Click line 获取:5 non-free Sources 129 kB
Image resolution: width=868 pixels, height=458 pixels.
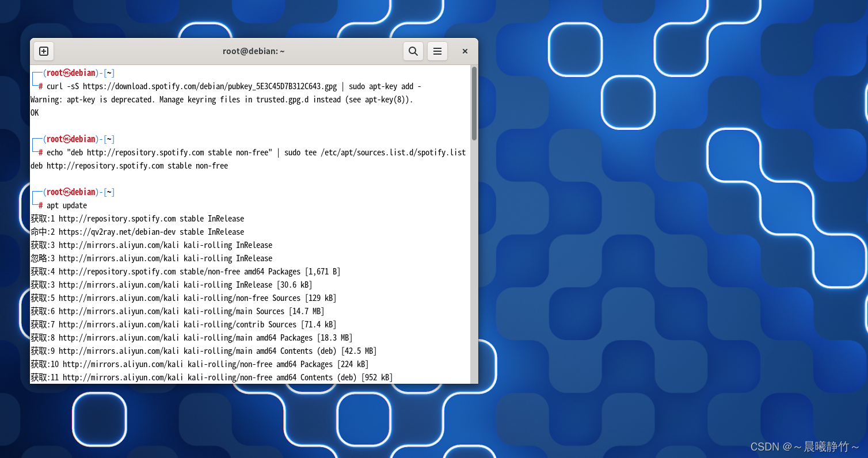(184, 298)
